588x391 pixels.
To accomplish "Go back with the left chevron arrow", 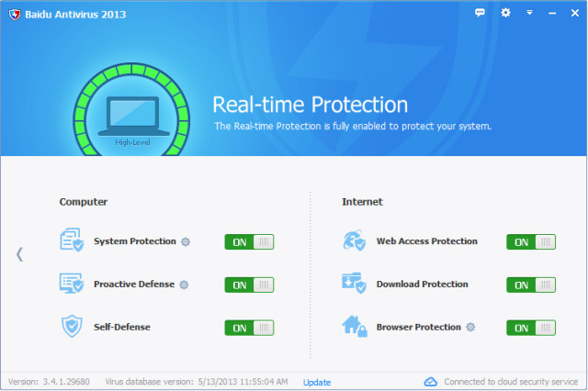I will (x=19, y=254).
